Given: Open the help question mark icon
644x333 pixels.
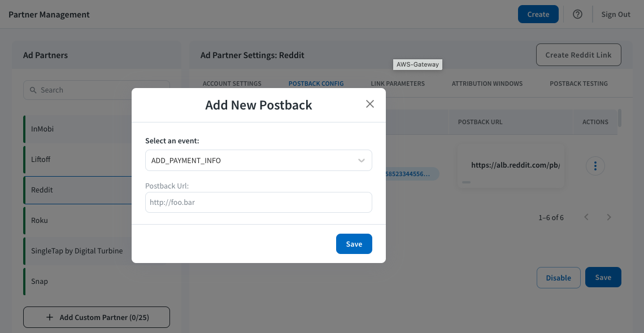Looking at the screenshot, I should [577, 14].
